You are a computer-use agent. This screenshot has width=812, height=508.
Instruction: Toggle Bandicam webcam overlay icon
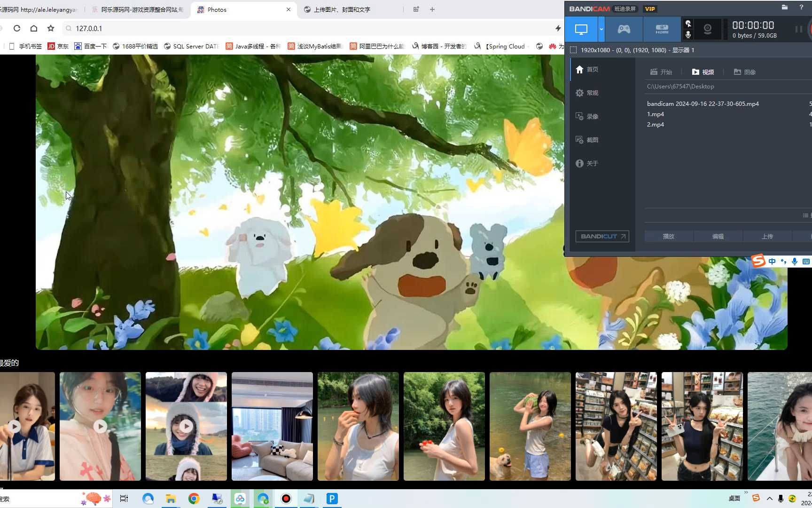click(707, 29)
